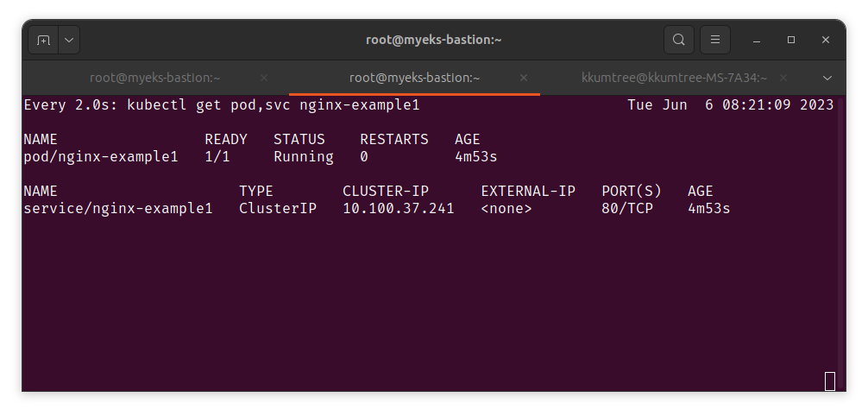Click the service age 4m53s value

pyautogui.click(x=709, y=209)
